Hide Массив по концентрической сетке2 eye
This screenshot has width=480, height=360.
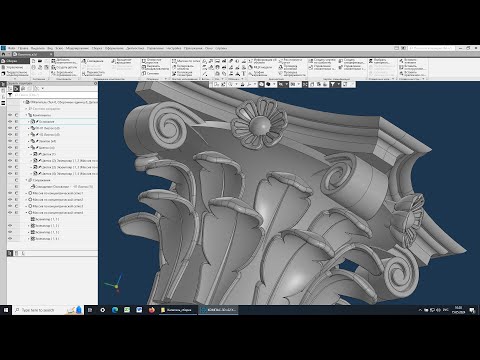click(x=10, y=199)
